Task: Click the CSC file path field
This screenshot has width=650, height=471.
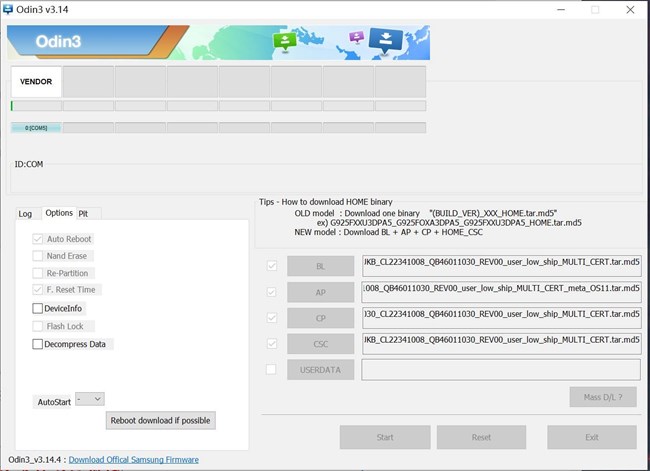Action: [502, 344]
